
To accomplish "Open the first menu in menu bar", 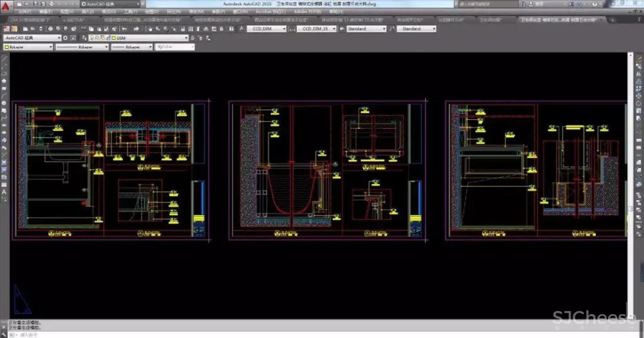I will (x=24, y=12).
